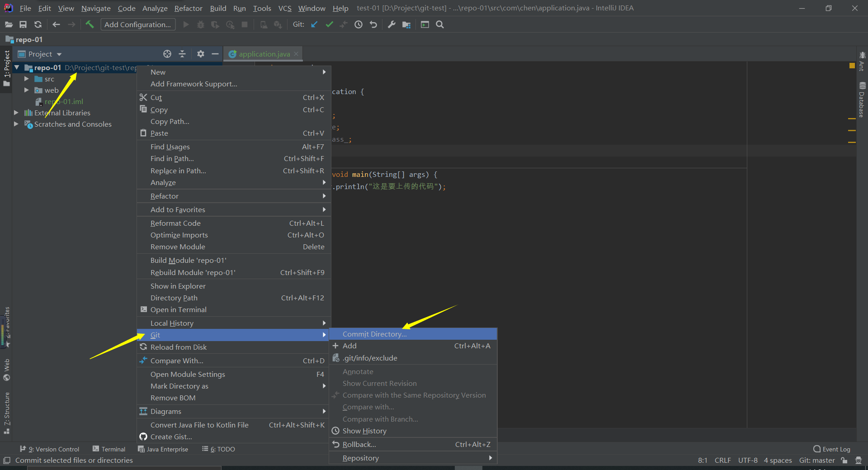Click the yellow warning marker atop editor stripe
This screenshot has height=470, width=868.
(x=852, y=66)
